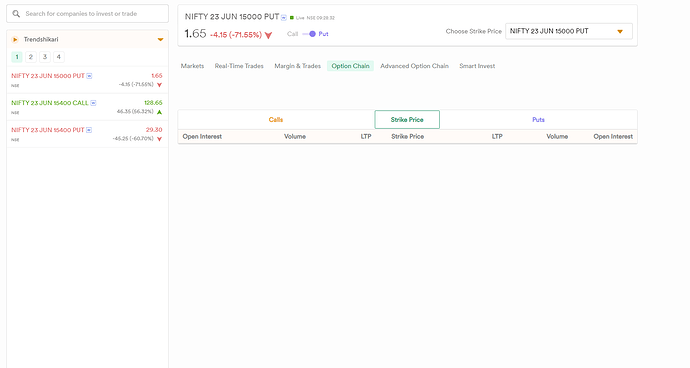Click the Calls Volume column header
The image size is (690, 368).
295,136
